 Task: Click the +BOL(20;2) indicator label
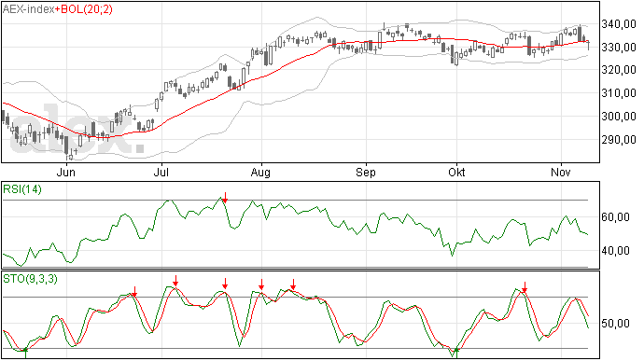[x=83, y=9]
